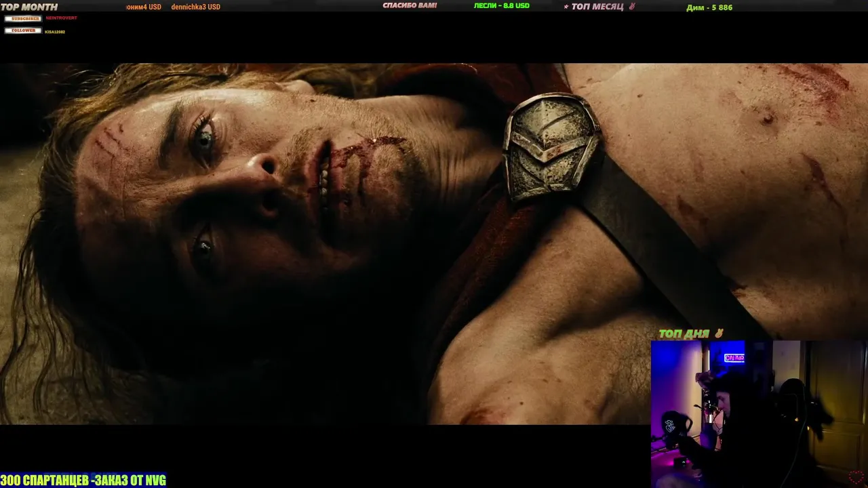Click the 'СПАСИБО ВАМ!' text
Viewport: 868px width, 488px height.
pyautogui.click(x=410, y=5)
